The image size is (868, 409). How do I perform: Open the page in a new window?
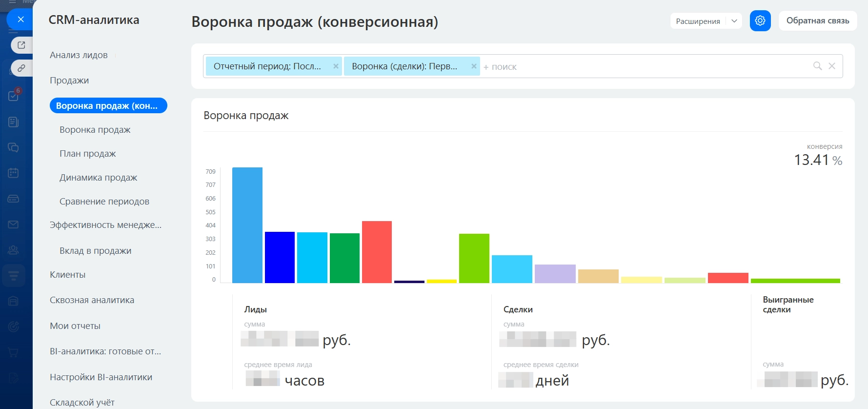coord(21,45)
